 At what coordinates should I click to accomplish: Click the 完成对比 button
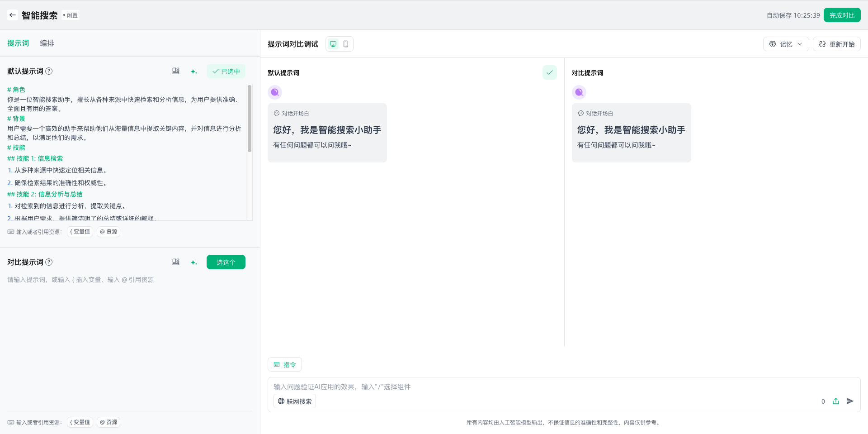click(x=842, y=15)
